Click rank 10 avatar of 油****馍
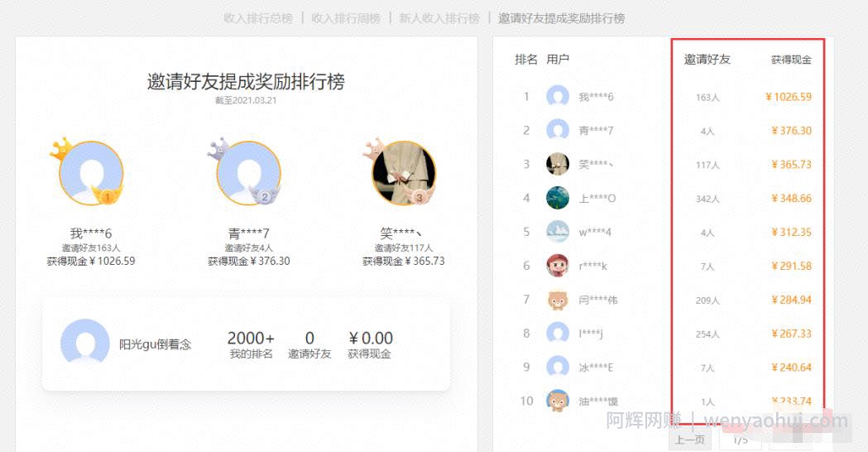868x452 pixels. coord(558,401)
